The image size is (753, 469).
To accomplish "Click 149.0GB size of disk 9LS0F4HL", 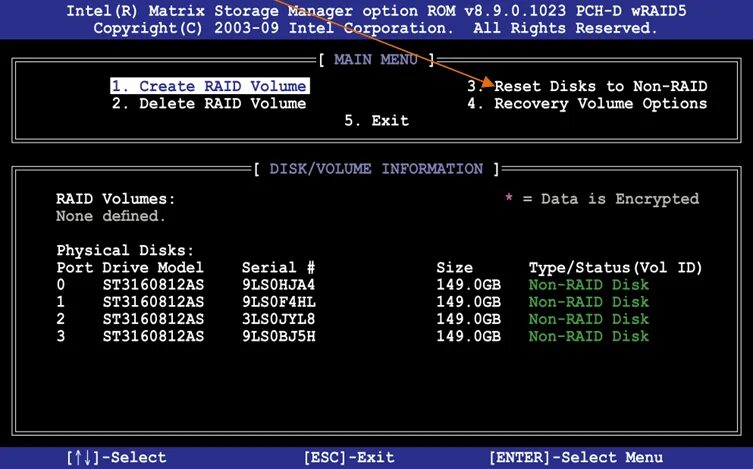I will [x=468, y=302].
